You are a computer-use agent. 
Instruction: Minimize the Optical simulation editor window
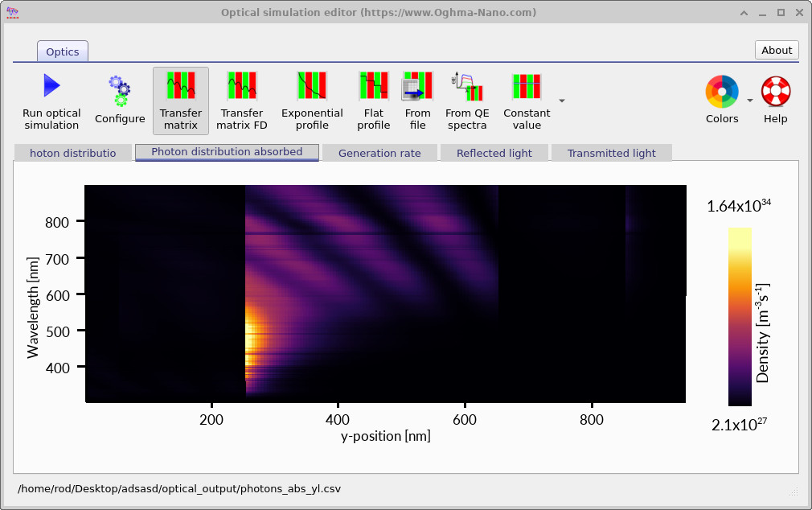coord(762,13)
